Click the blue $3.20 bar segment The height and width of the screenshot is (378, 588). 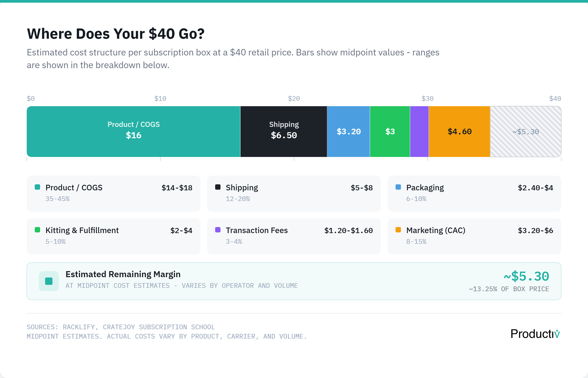349,132
